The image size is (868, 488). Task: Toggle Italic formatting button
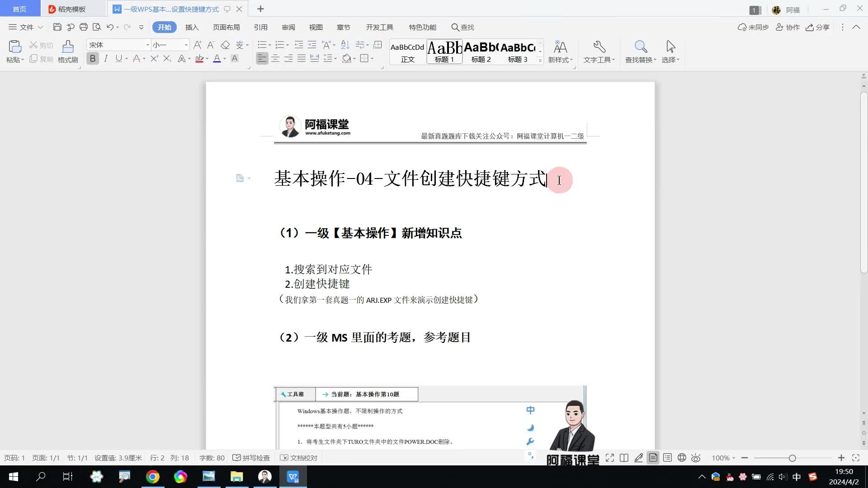106,58
